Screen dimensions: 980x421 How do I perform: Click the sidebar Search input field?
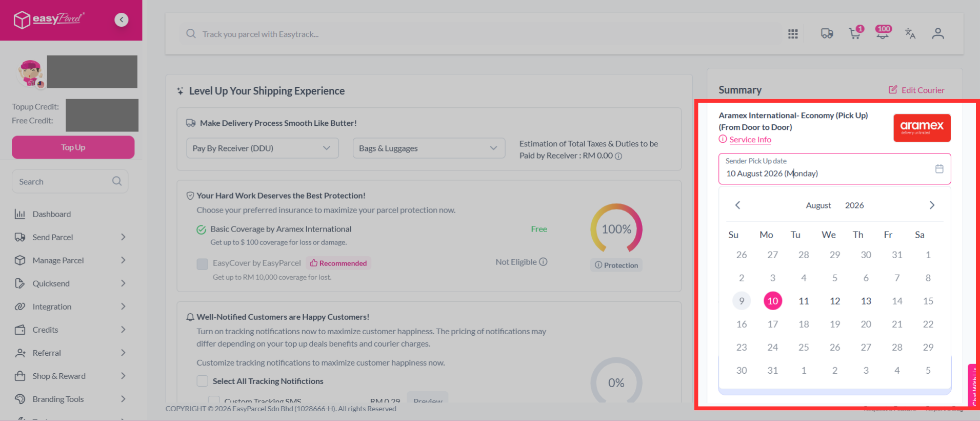70,181
